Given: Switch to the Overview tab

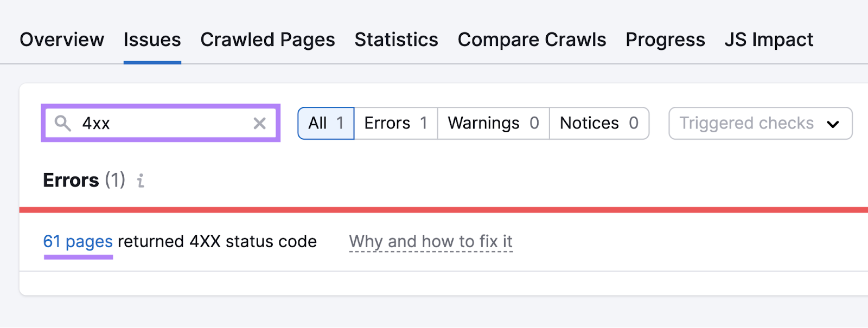Looking at the screenshot, I should [x=61, y=40].
